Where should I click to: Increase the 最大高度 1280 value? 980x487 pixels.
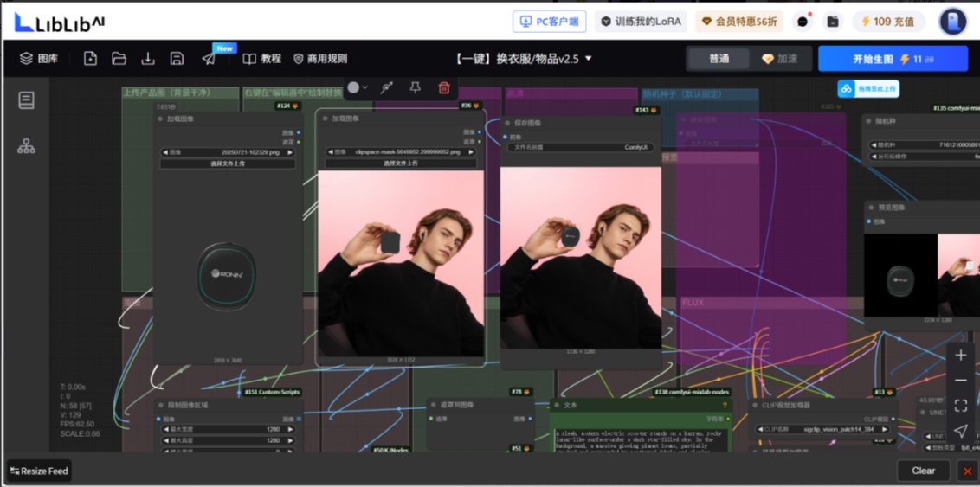click(x=290, y=440)
